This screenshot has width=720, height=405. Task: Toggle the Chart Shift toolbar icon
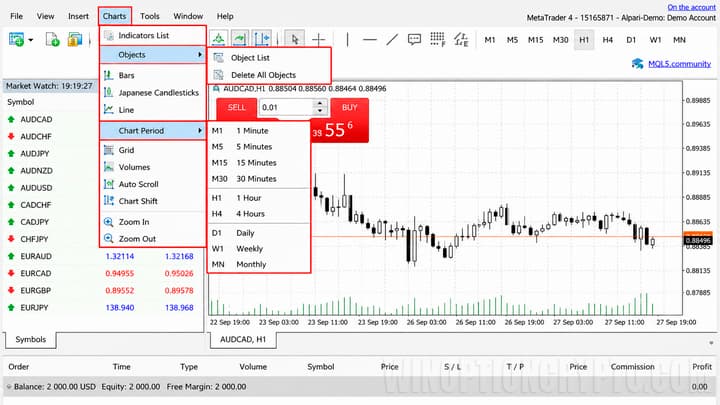click(262, 39)
